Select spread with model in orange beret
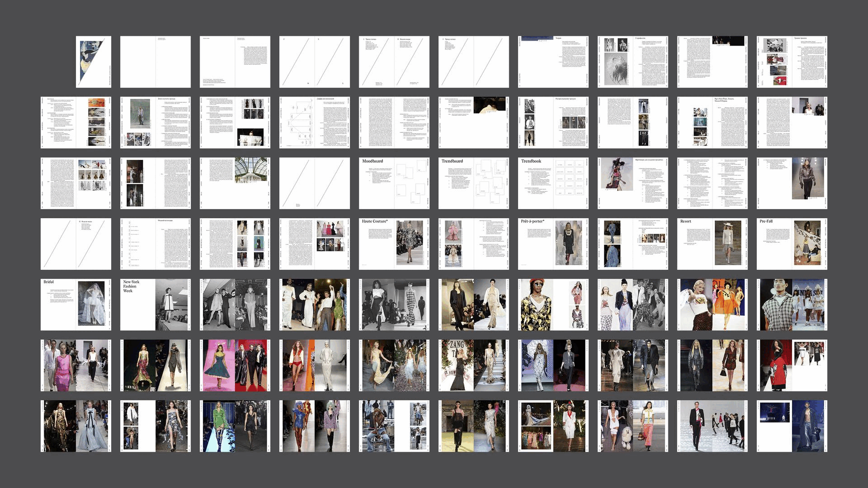The width and height of the screenshot is (868, 488). [x=553, y=304]
